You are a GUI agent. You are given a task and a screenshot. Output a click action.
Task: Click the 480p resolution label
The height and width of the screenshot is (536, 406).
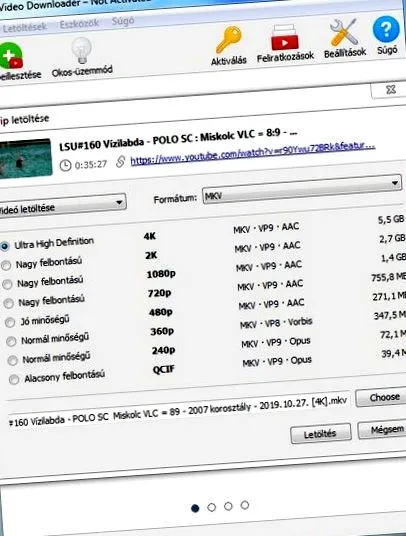click(x=161, y=312)
